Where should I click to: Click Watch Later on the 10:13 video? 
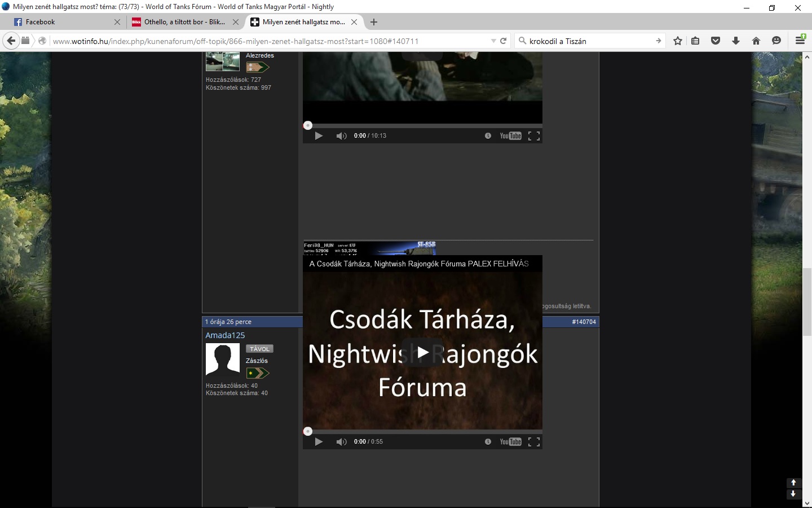coord(488,136)
